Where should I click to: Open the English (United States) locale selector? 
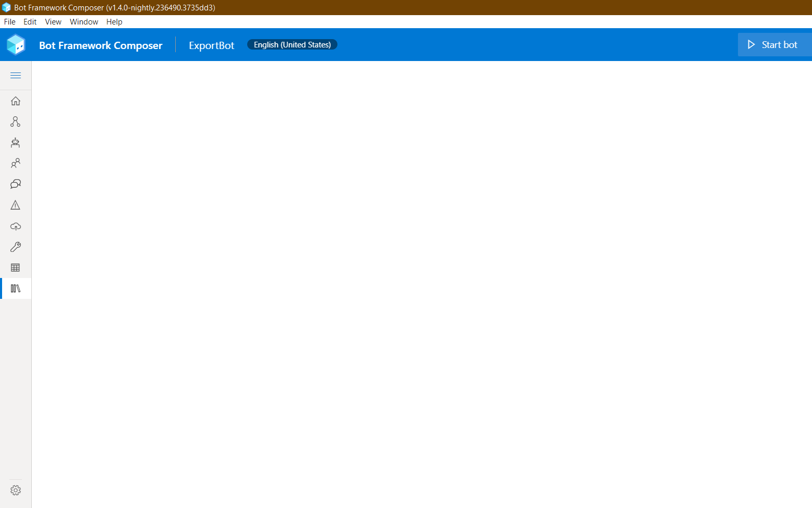pyautogui.click(x=292, y=44)
